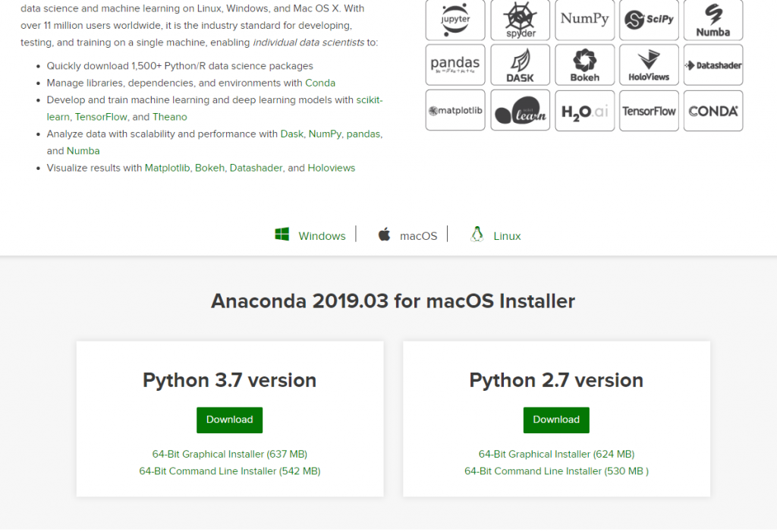The image size is (777, 532).
Task: Select the SciPy logo tile
Action: tap(649, 20)
